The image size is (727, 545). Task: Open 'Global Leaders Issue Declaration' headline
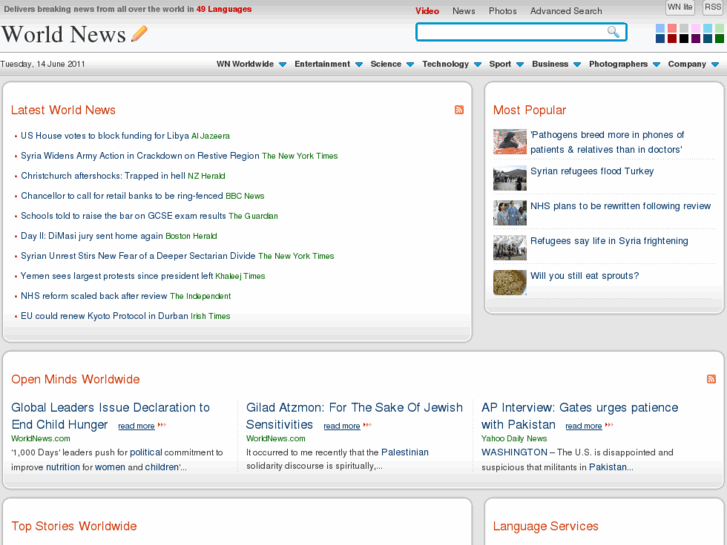click(x=110, y=416)
